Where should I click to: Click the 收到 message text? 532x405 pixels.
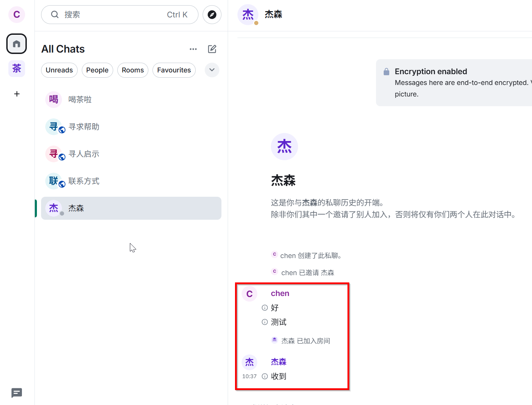[x=279, y=376]
